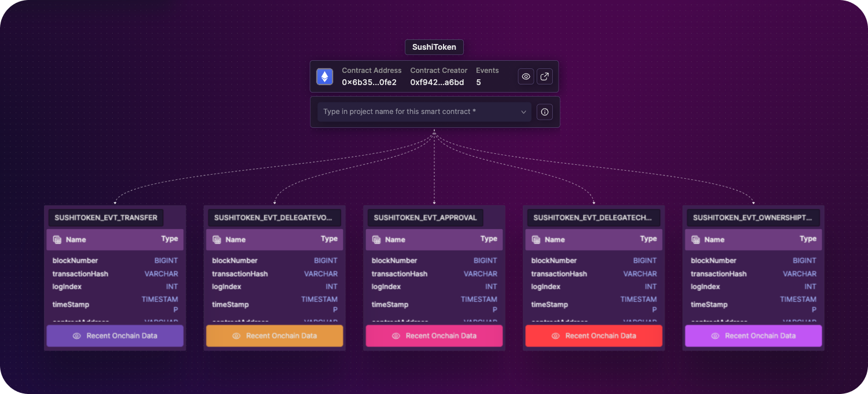Screen dimensions: 868x394
Task: Select the SUSHITOKEN_EVT_TRANSFER table title
Action: click(x=106, y=218)
